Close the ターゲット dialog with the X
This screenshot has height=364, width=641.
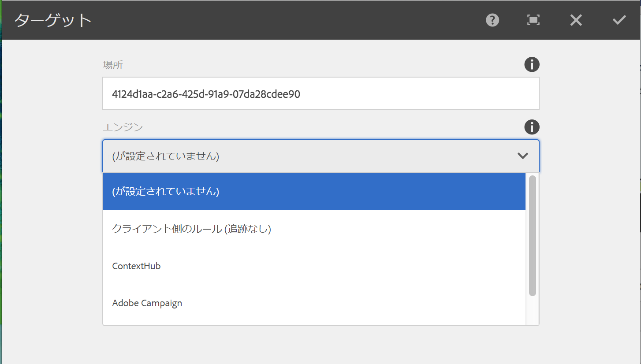(576, 20)
